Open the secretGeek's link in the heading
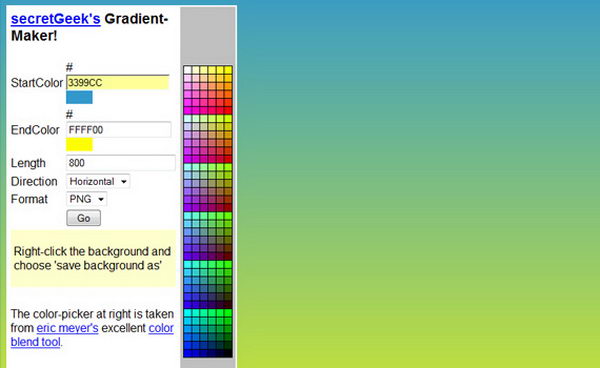Screen dimensions: 600x368 click(x=55, y=19)
